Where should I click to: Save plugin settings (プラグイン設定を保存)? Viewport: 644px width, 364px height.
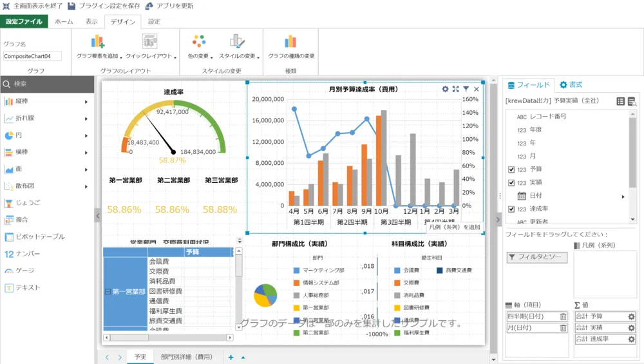coord(104,6)
